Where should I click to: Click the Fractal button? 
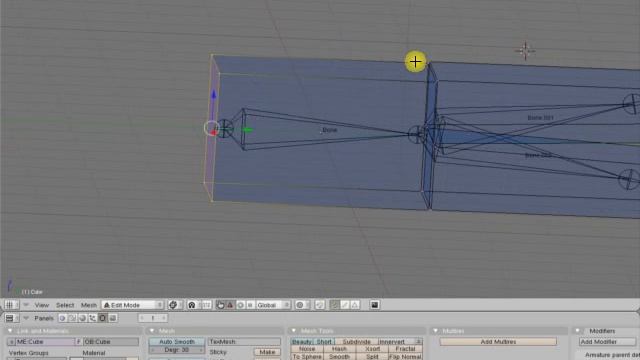405,349
